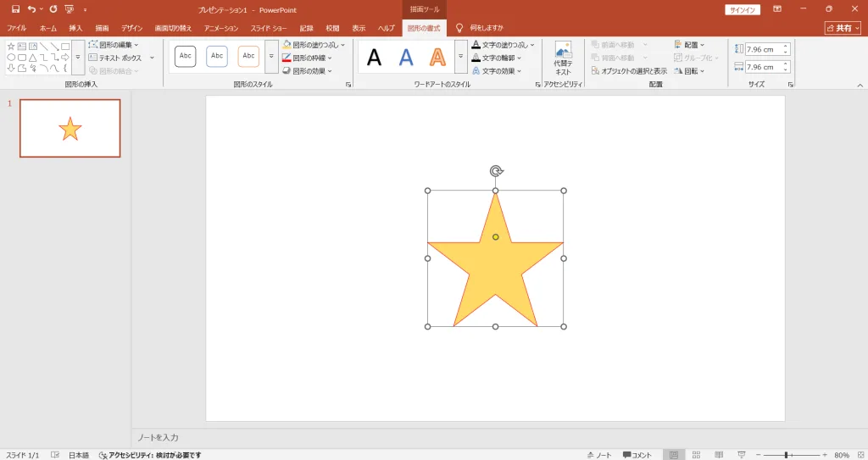Image resolution: width=868 pixels, height=460 pixels.
Task: Open the Slide Show (スライド ショー) tab
Action: (269, 28)
